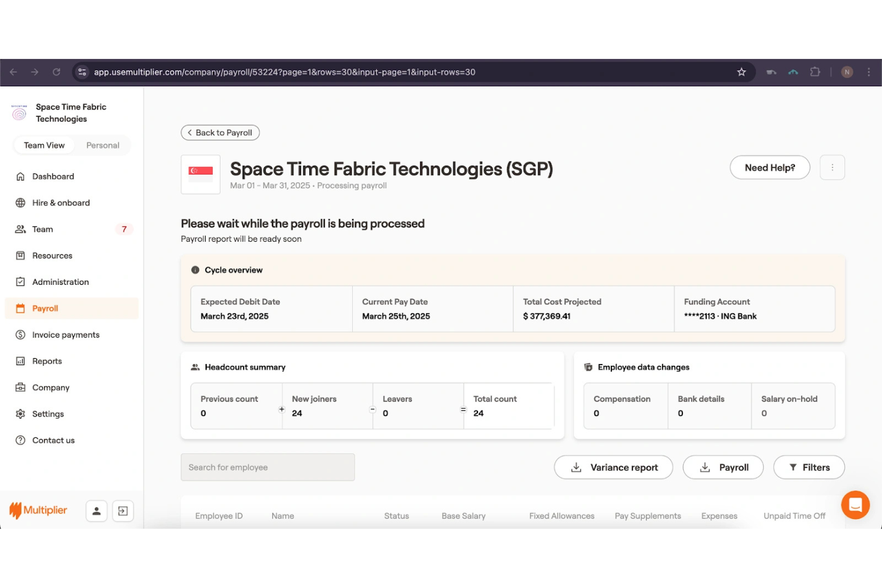The width and height of the screenshot is (882, 588).
Task: Click the Base Salary column header
Action: [x=464, y=516]
